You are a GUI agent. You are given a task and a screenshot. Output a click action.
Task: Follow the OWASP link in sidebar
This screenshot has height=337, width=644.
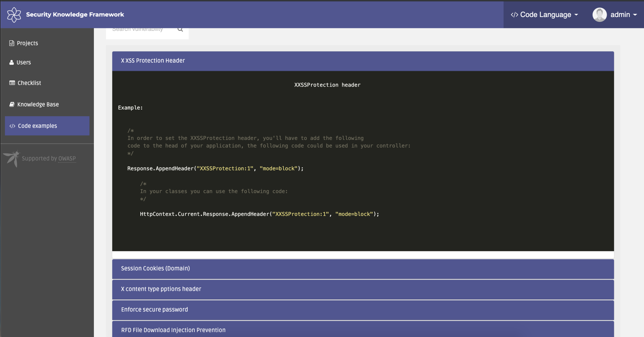67,159
